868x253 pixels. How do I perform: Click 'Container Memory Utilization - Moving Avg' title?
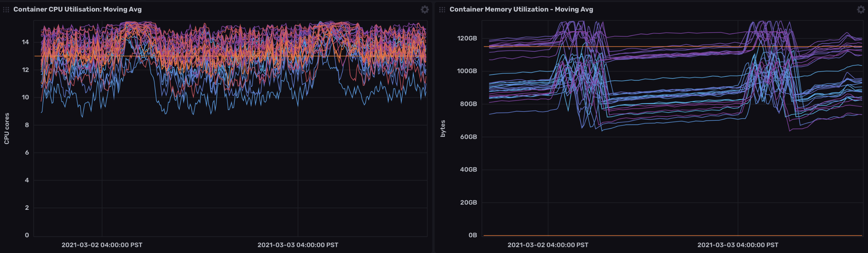pos(521,9)
